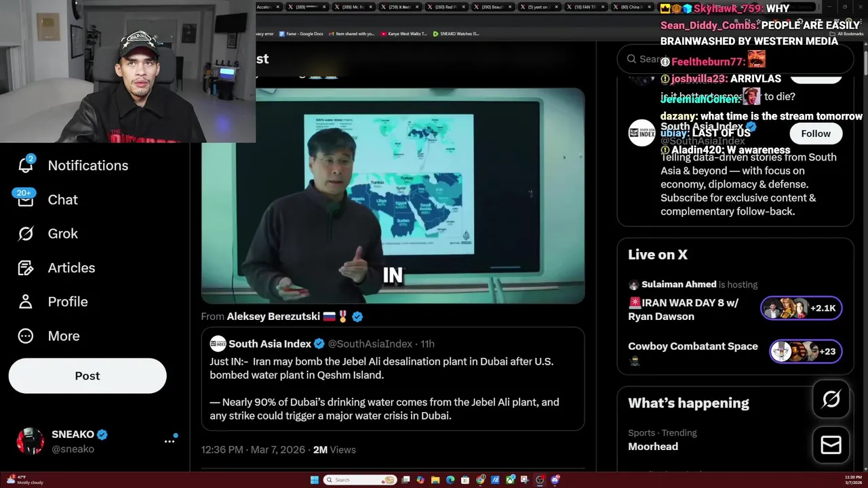Click the +2.1K listeners avatar pill
Viewport: 868px width, 488px height.
coord(801,308)
